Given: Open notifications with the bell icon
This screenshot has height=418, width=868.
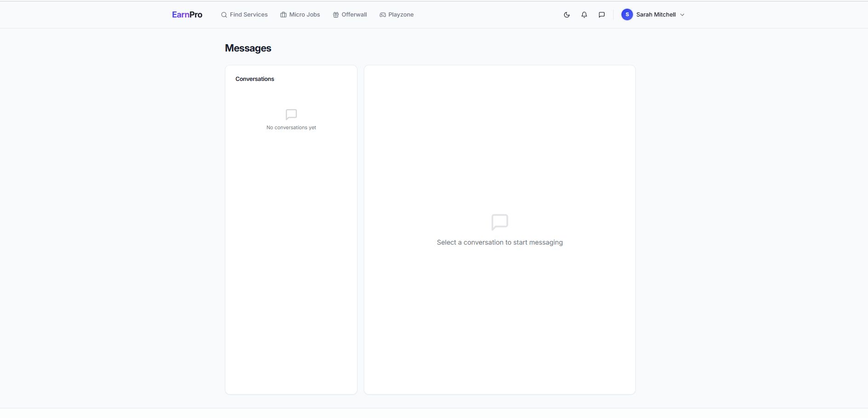Looking at the screenshot, I should pos(584,15).
